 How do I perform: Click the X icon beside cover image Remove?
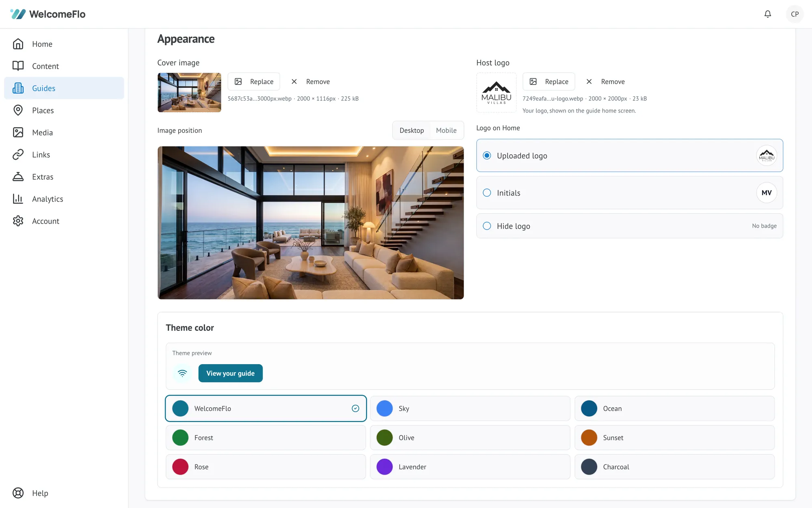294,82
